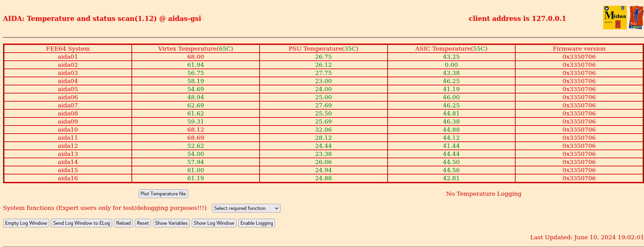Click aida06 Virtex value 48.94
Viewport: 644px width, 247px height.
[195, 97]
